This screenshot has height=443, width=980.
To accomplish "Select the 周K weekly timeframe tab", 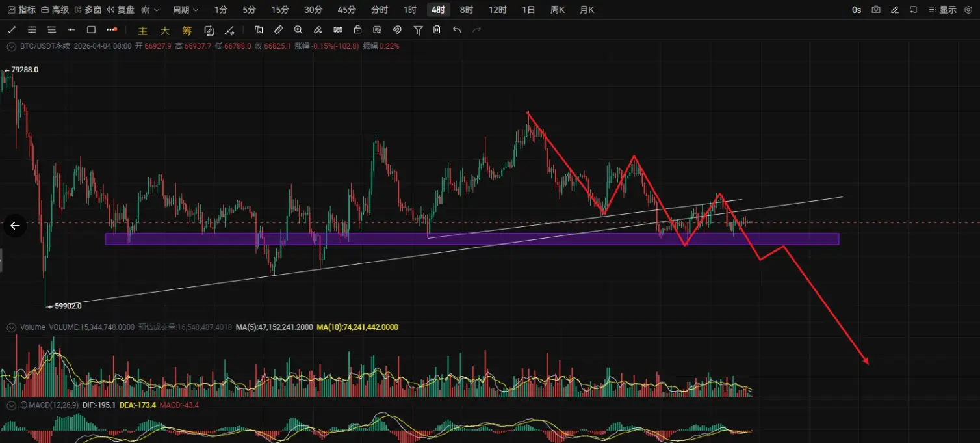I will [x=558, y=10].
